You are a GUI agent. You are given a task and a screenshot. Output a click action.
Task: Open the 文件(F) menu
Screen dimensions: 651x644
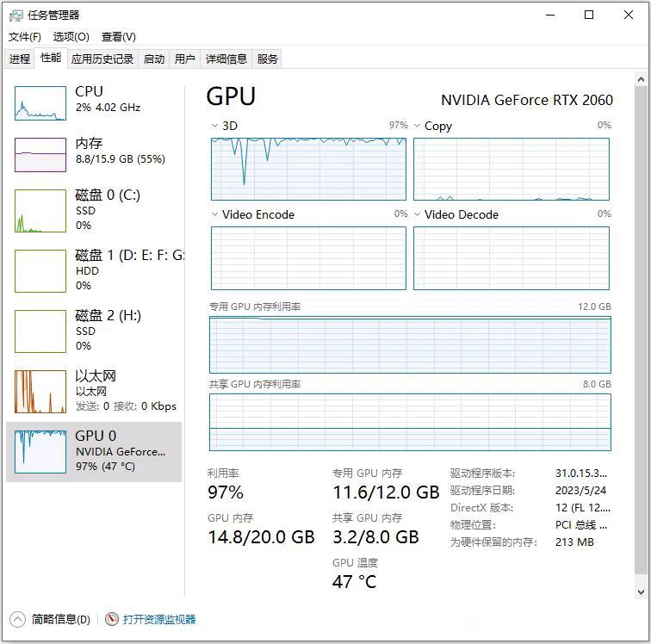click(24, 37)
